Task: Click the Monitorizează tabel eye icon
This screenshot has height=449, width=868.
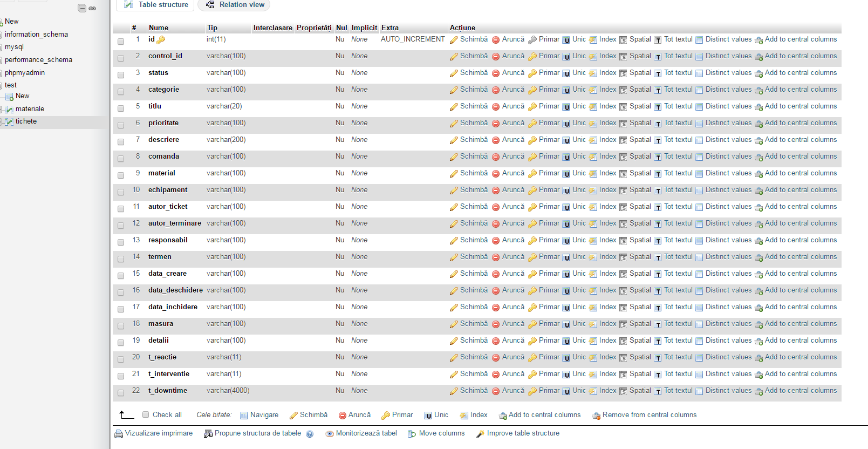Action: (329, 434)
